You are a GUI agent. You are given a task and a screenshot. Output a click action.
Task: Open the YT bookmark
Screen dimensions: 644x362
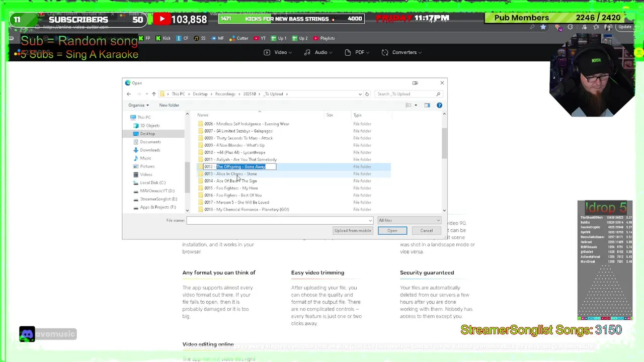[x=260, y=38]
